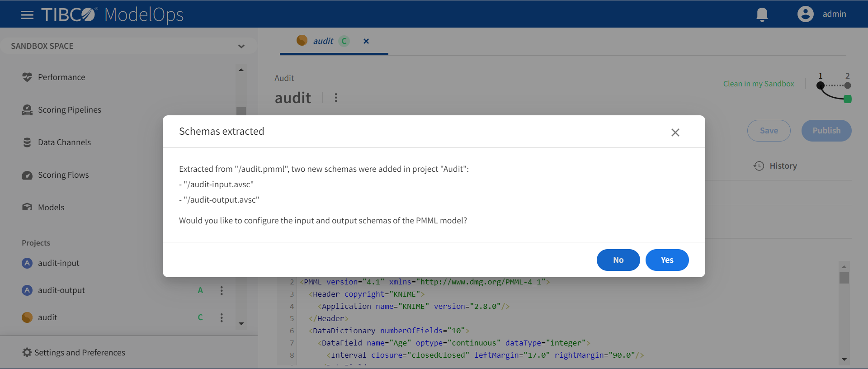
Task: Open options menu for audit project in sidebar
Action: click(222, 317)
